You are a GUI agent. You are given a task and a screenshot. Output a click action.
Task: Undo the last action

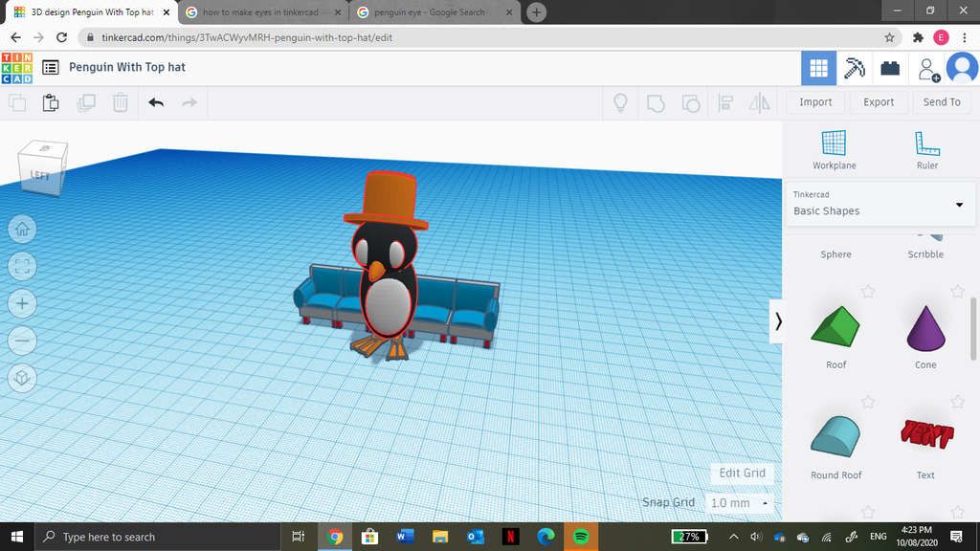(156, 102)
